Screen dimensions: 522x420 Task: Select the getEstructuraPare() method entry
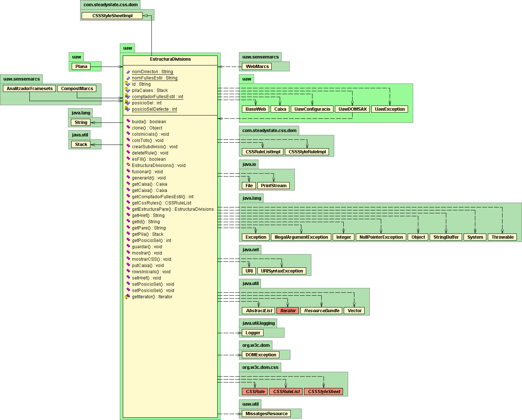pyautogui.click(x=172, y=209)
